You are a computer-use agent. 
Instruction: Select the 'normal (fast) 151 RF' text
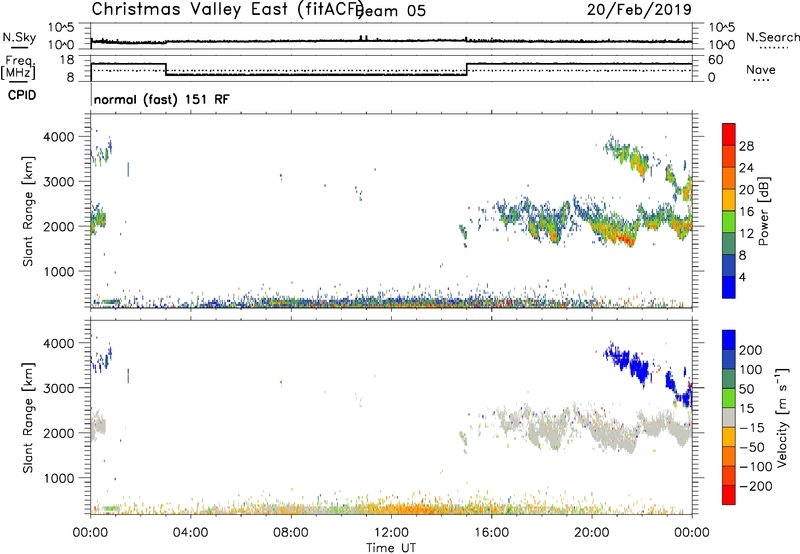click(x=162, y=99)
